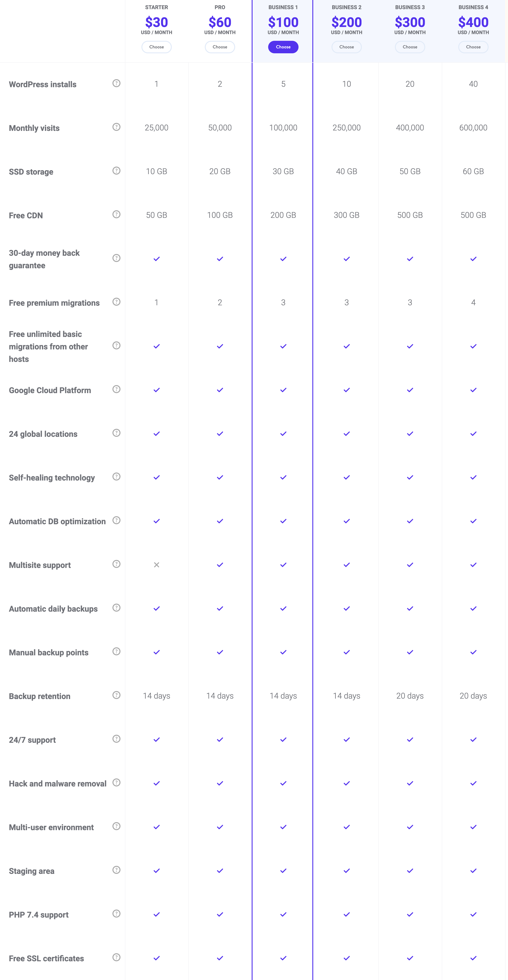Open Backup retention help icon

[x=116, y=695]
